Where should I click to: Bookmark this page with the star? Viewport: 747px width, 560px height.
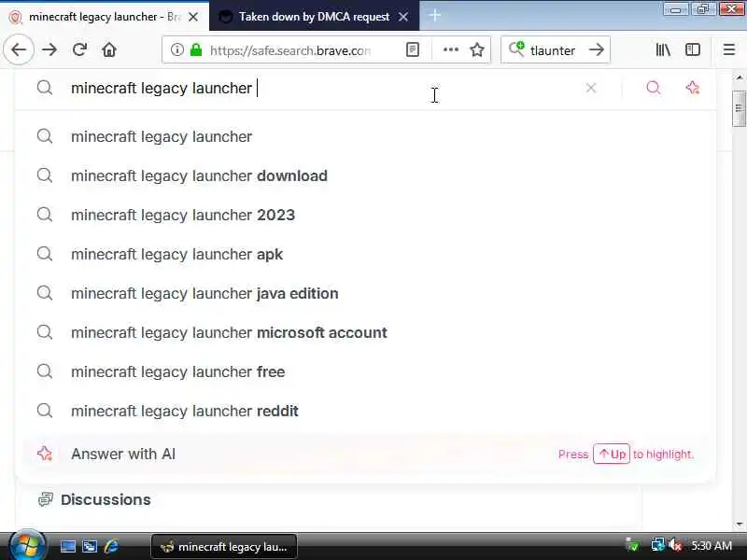pyautogui.click(x=477, y=49)
